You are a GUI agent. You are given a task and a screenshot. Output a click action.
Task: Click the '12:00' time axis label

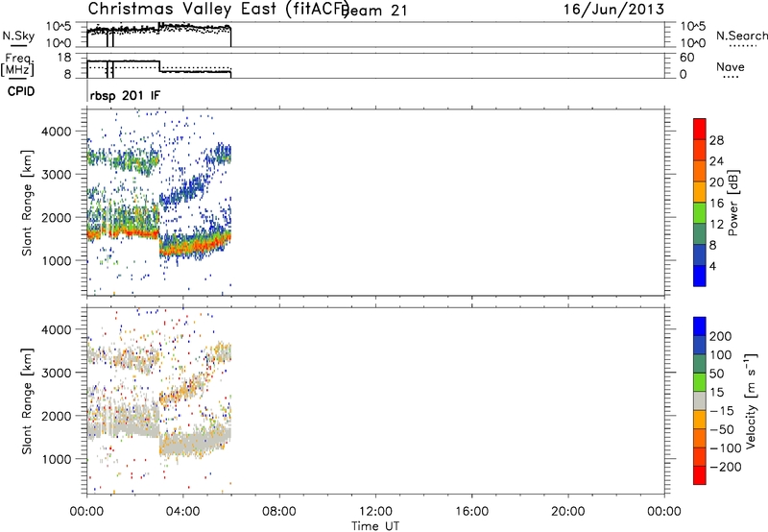[375, 512]
